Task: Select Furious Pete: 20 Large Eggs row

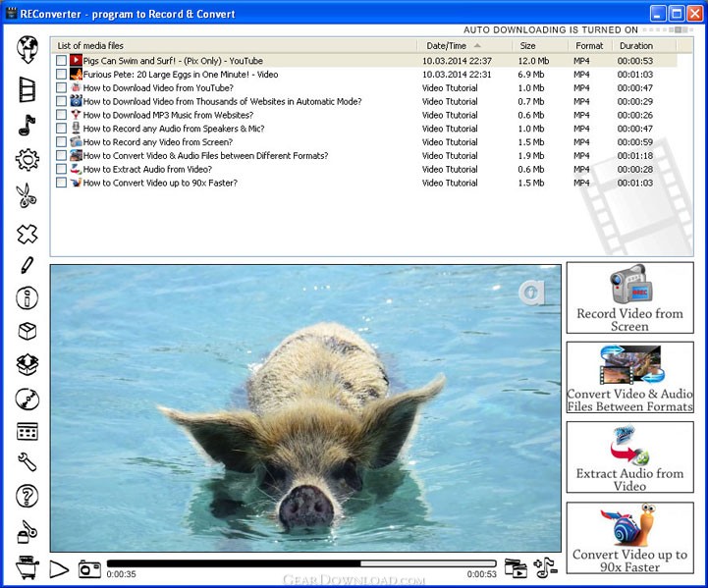Action: 364,74
